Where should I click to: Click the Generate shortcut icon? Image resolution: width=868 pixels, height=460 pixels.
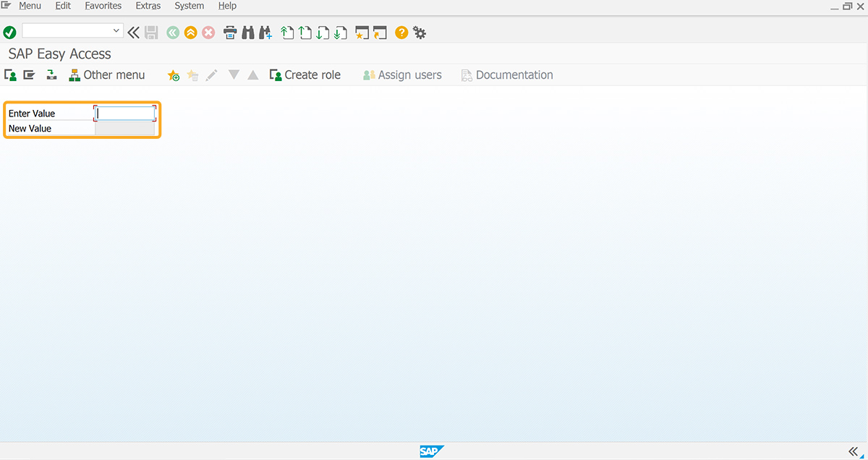380,33
